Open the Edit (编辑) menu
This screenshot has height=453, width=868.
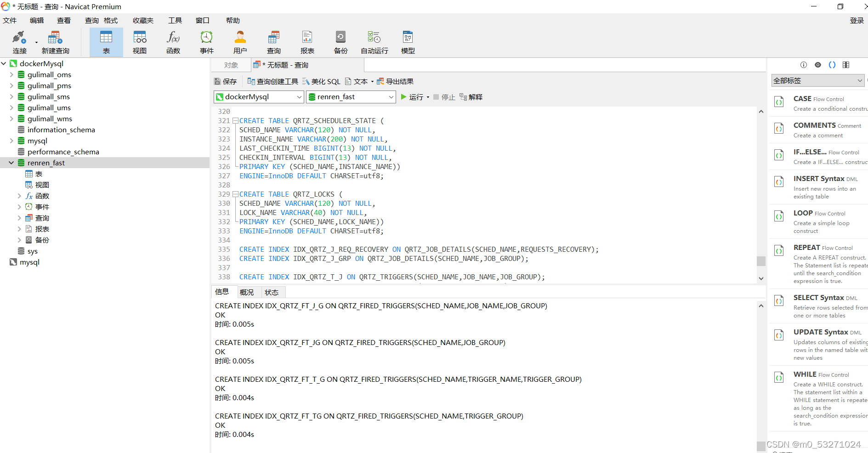(x=37, y=20)
